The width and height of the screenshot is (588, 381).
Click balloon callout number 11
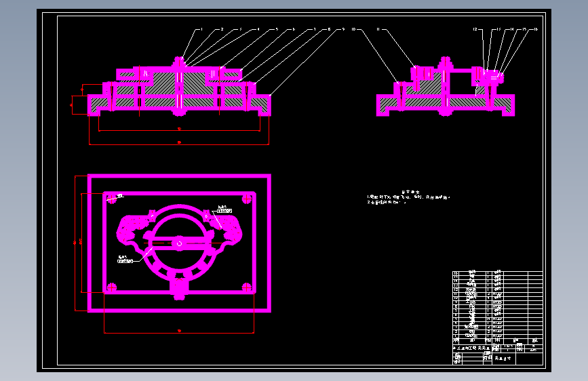coord(378,29)
